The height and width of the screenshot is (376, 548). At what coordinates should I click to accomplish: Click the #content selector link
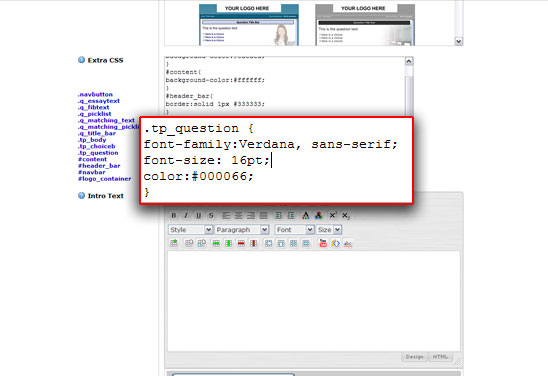(x=92, y=159)
